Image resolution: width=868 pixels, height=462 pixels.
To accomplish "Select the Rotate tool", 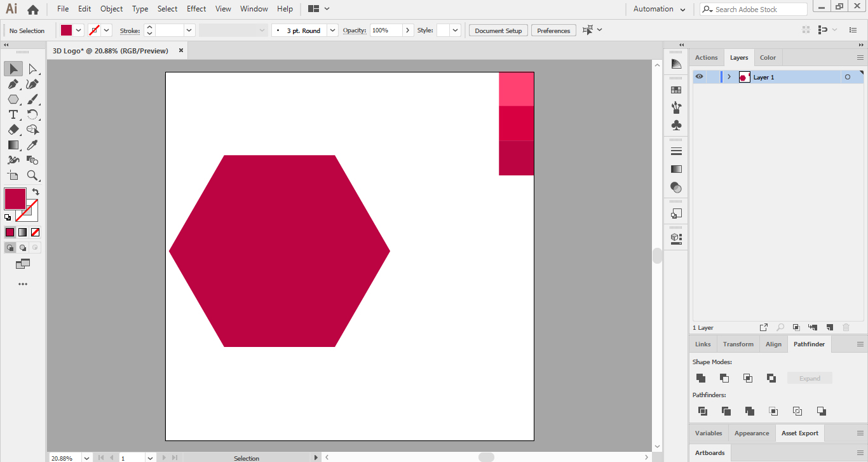I will pyautogui.click(x=32, y=114).
